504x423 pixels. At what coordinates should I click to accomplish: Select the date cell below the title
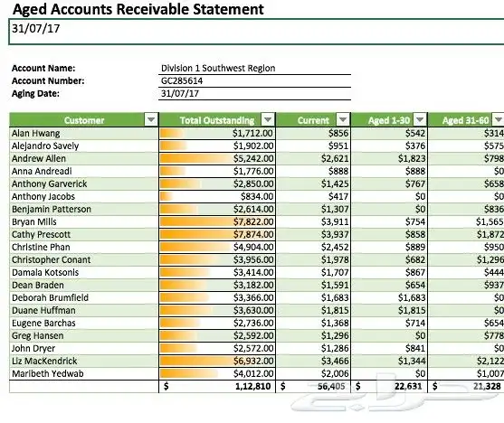click(x=256, y=32)
